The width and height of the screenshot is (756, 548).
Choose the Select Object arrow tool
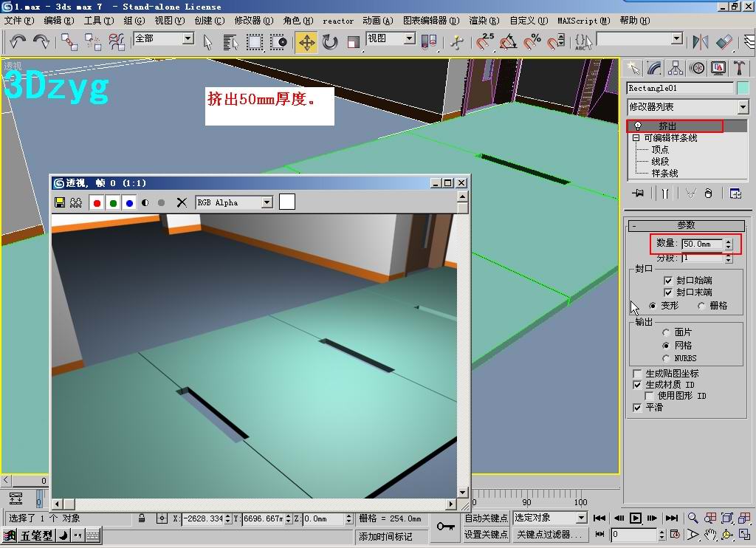pyautogui.click(x=207, y=42)
